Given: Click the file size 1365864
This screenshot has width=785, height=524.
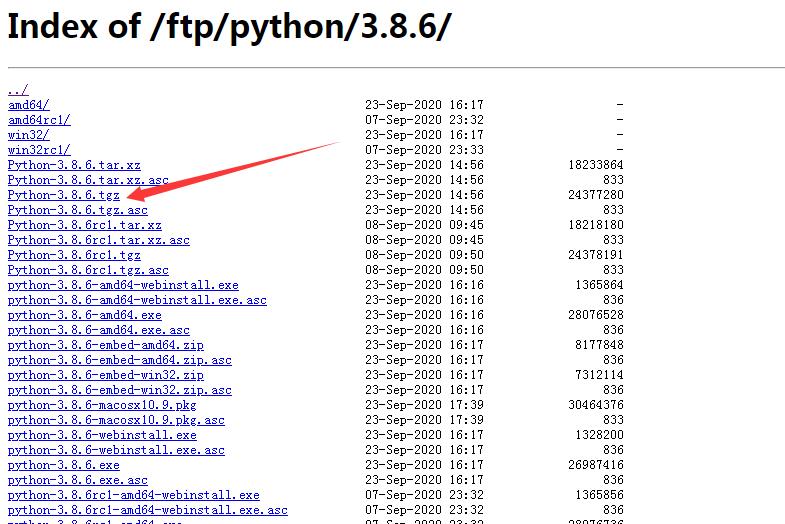Looking at the screenshot, I should coord(599,285).
